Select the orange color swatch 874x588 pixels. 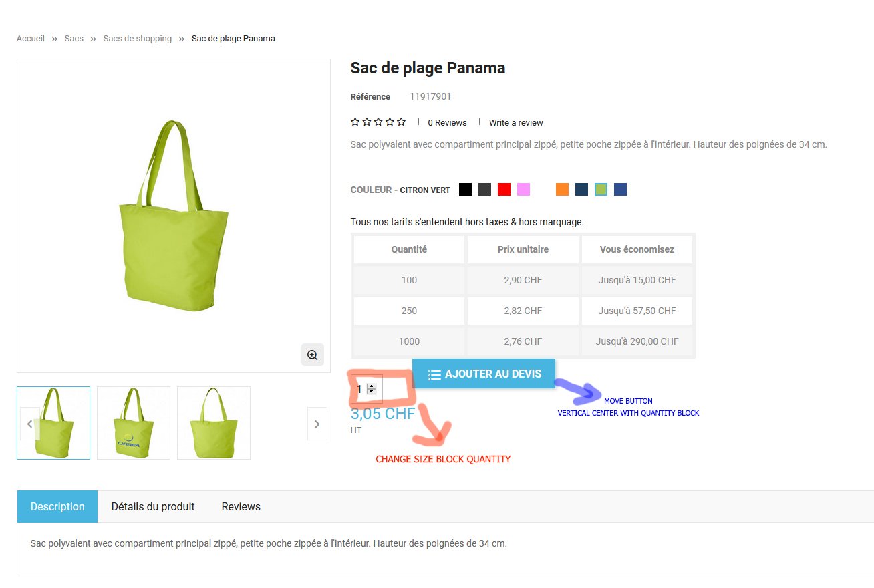click(562, 190)
